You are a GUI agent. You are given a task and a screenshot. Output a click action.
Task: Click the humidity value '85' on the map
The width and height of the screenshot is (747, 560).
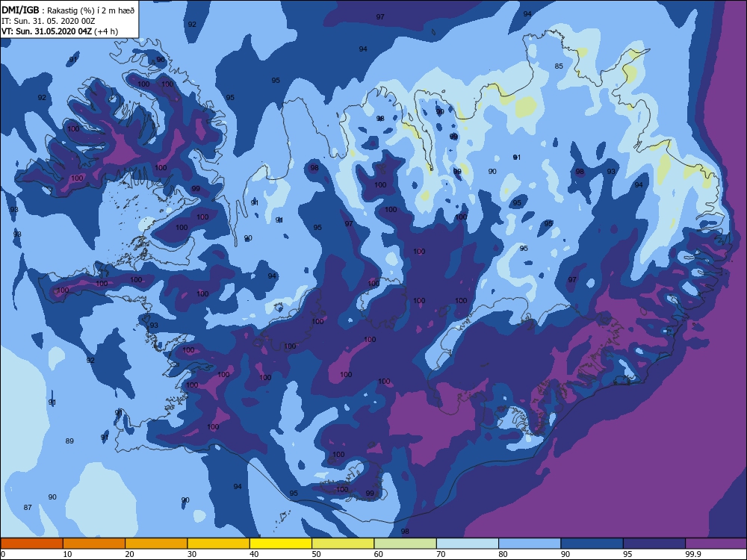559,66
